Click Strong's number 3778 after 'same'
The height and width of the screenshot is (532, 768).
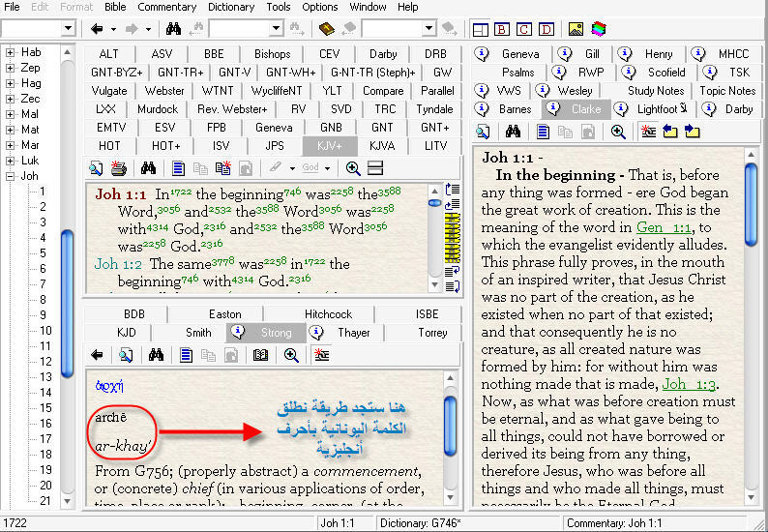[222, 260]
